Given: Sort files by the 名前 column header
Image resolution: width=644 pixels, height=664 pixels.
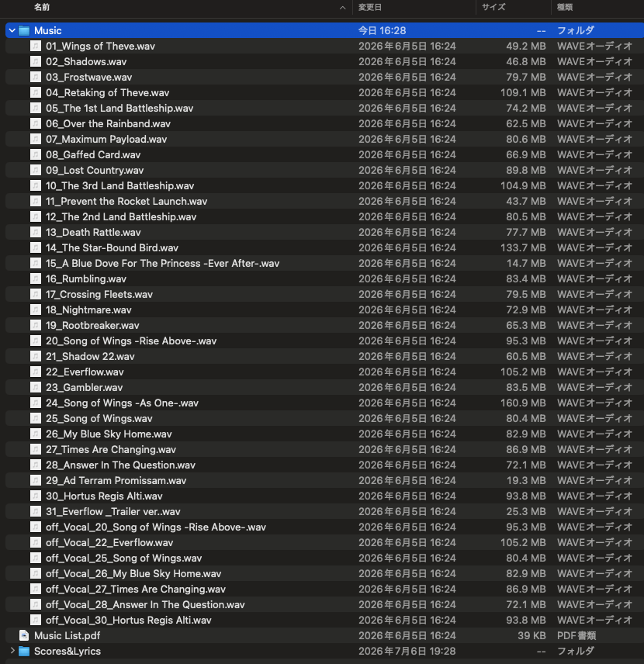Looking at the screenshot, I should click(42, 7).
